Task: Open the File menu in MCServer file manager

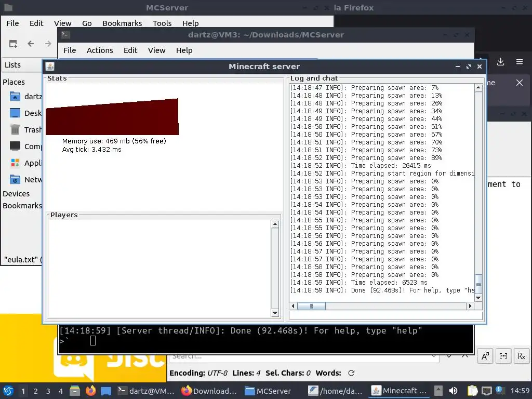Action: (12, 23)
